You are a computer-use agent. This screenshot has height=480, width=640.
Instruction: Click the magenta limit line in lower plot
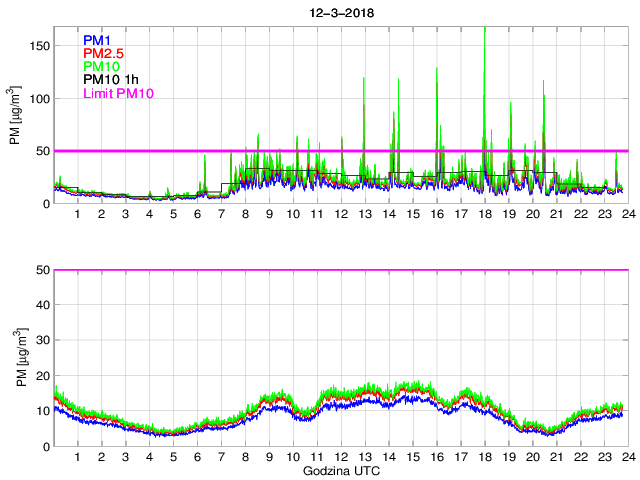pyautogui.click(x=340, y=270)
